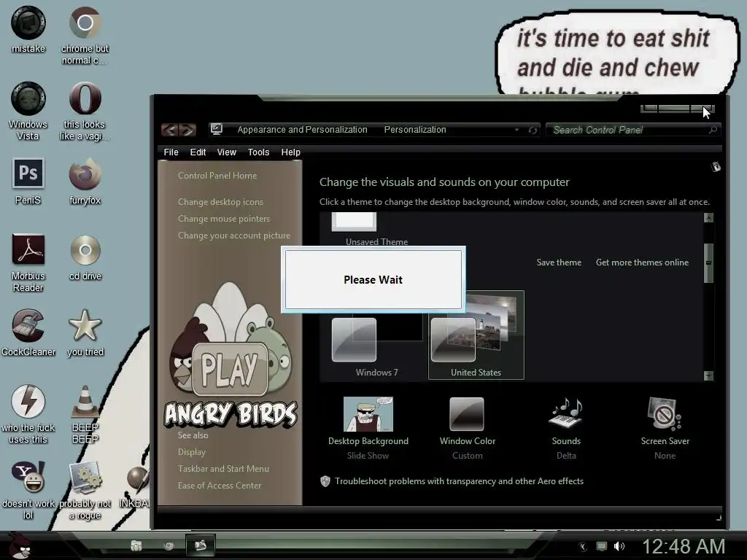Click the theme list scrollbar thumb

point(708,262)
